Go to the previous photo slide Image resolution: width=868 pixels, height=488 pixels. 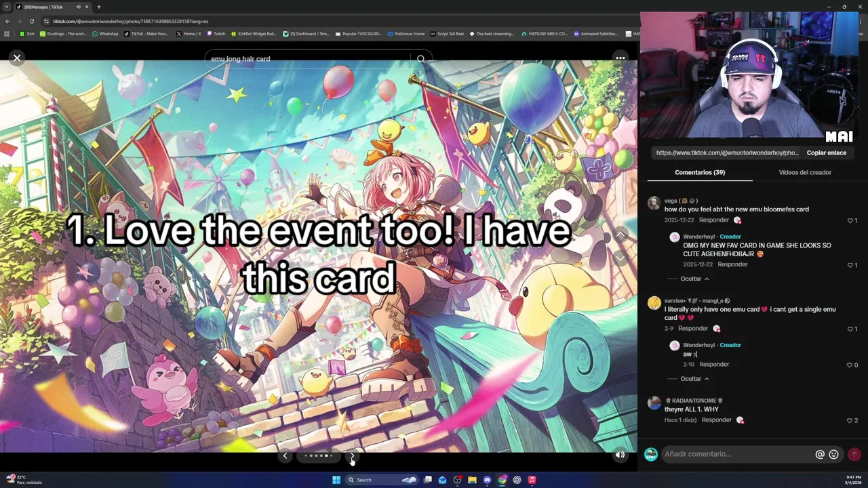(x=285, y=455)
